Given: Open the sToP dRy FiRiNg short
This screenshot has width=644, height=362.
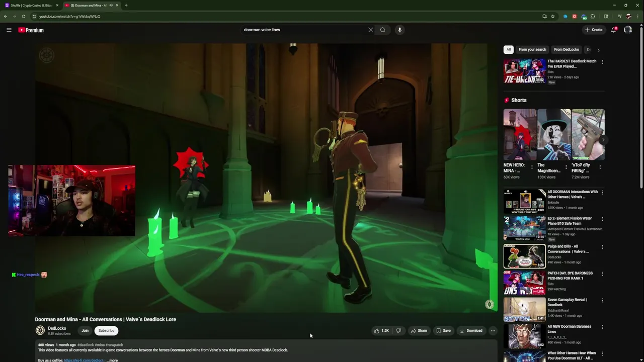Looking at the screenshot, I should click(x=588, y=135).
